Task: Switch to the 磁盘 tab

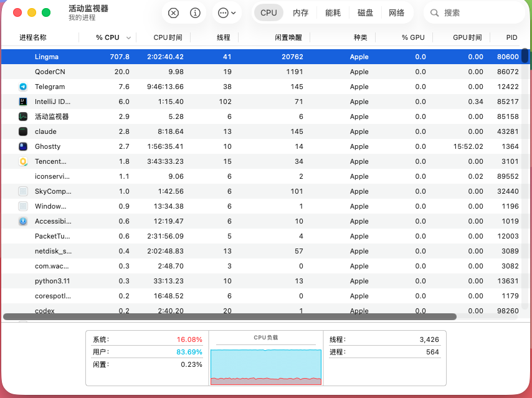Action: click(x=365, y=13)
